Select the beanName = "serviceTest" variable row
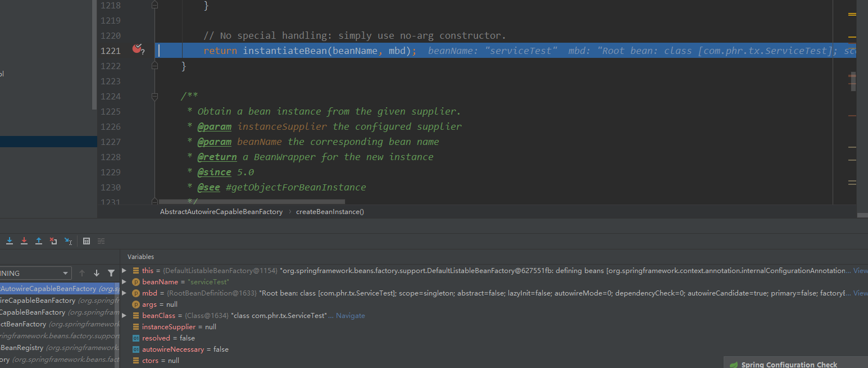868x368 pixels. (494, 282)
